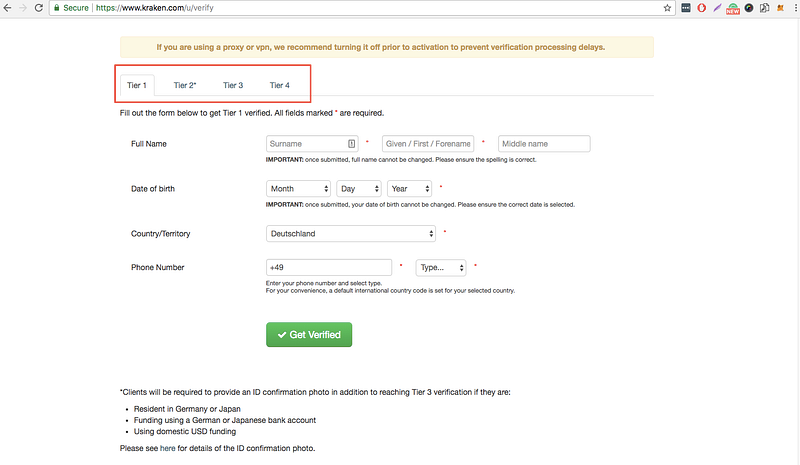Click the Middle name input field

544,144
